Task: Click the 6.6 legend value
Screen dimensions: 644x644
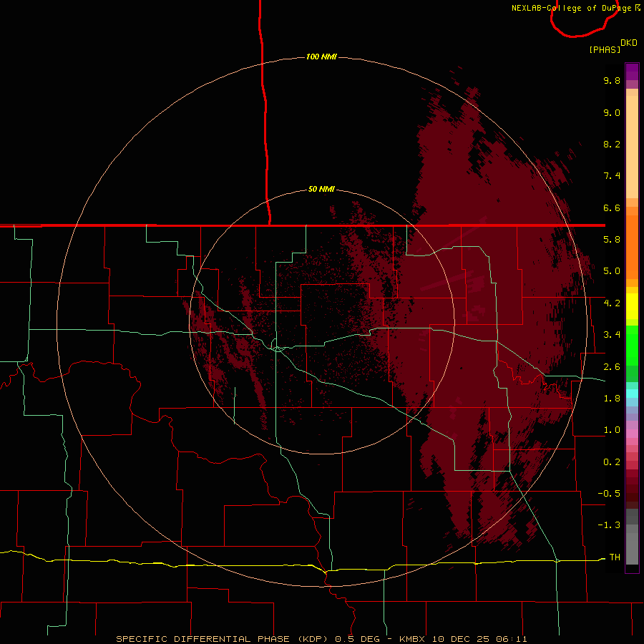Action: [x=612, y=208]
